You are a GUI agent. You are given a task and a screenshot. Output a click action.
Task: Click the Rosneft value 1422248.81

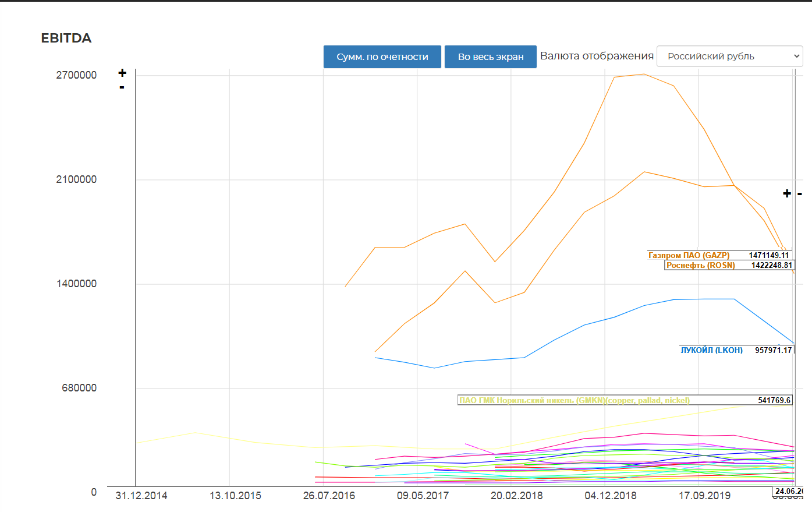[x=772, y=265]
